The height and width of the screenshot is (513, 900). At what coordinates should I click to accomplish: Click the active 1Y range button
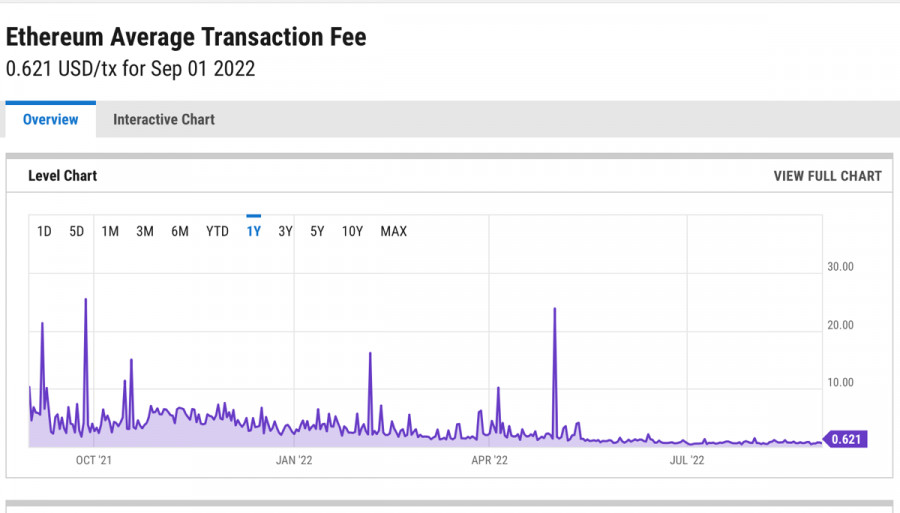254,232
